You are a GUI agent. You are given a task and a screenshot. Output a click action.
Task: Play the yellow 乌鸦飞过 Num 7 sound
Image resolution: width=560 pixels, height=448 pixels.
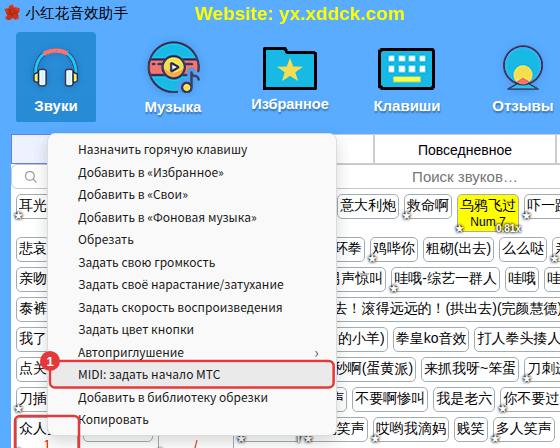[x=488, y=213]
